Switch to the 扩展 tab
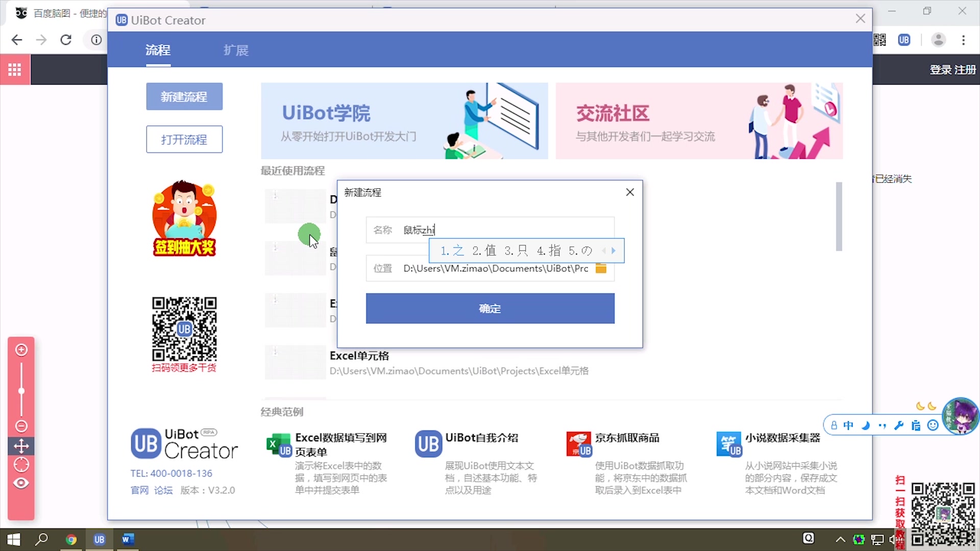 coord(236,50)
